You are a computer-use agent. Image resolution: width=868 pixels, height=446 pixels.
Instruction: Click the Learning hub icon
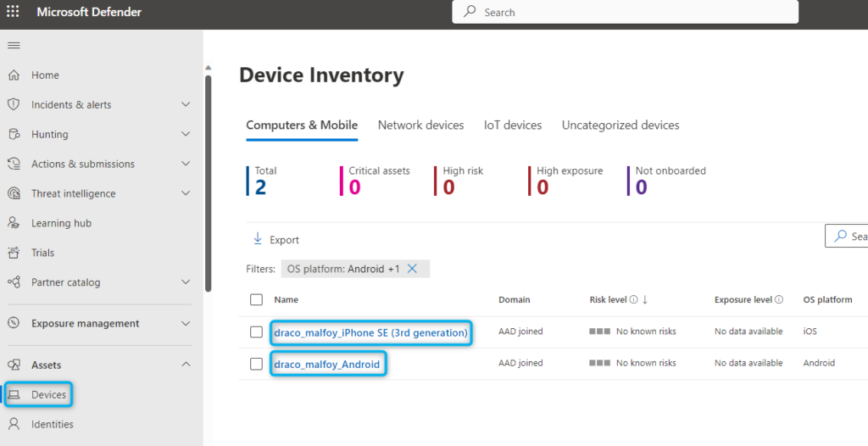click(14, 223)
